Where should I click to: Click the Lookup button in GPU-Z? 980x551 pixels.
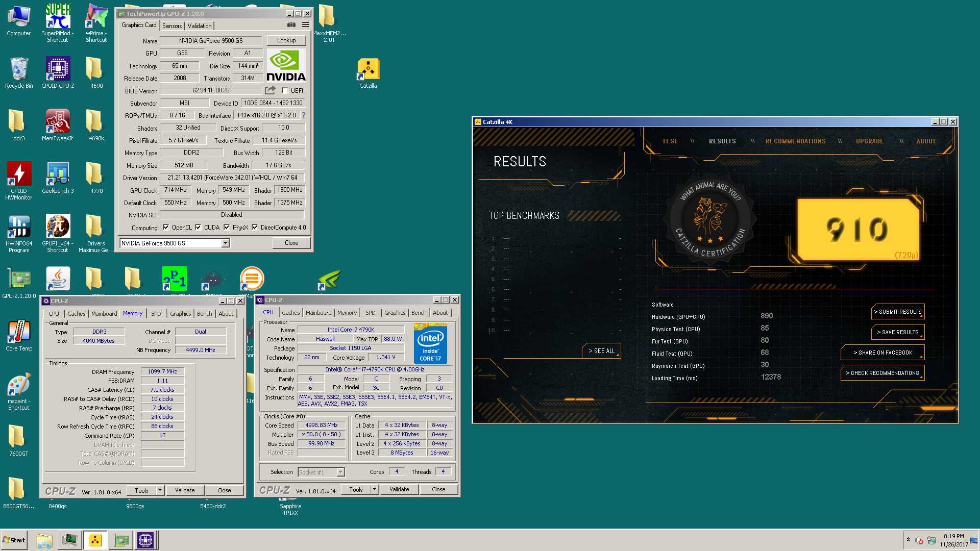[x=286, y=40]
